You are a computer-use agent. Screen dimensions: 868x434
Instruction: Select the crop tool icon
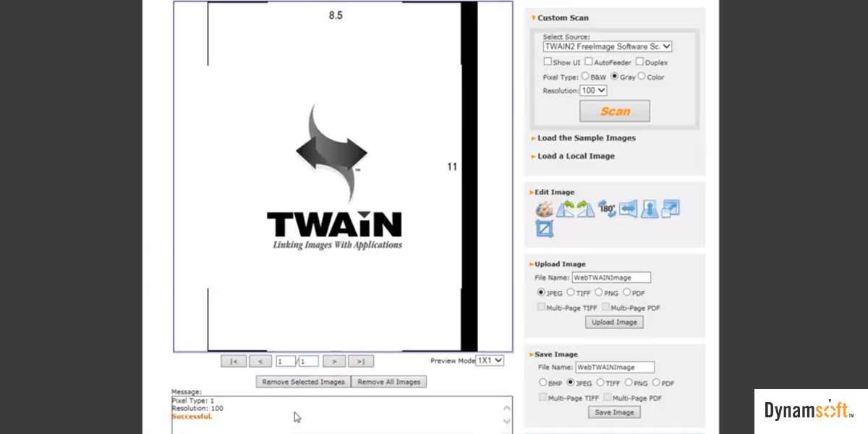point(544,229)
